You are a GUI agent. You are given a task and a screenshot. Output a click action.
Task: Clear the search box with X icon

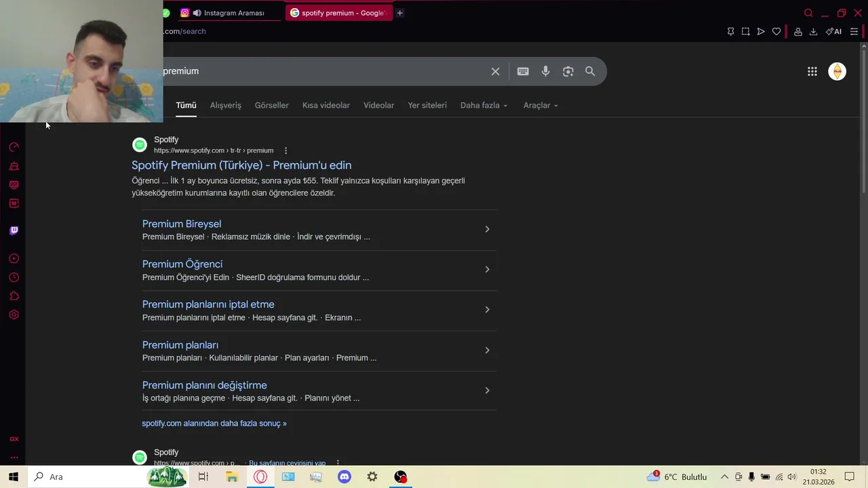(496, 71)
